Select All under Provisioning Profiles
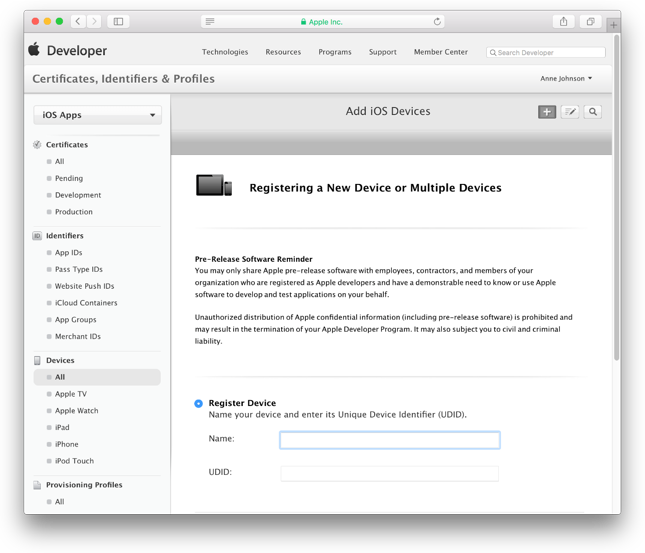 click(60, 502)
